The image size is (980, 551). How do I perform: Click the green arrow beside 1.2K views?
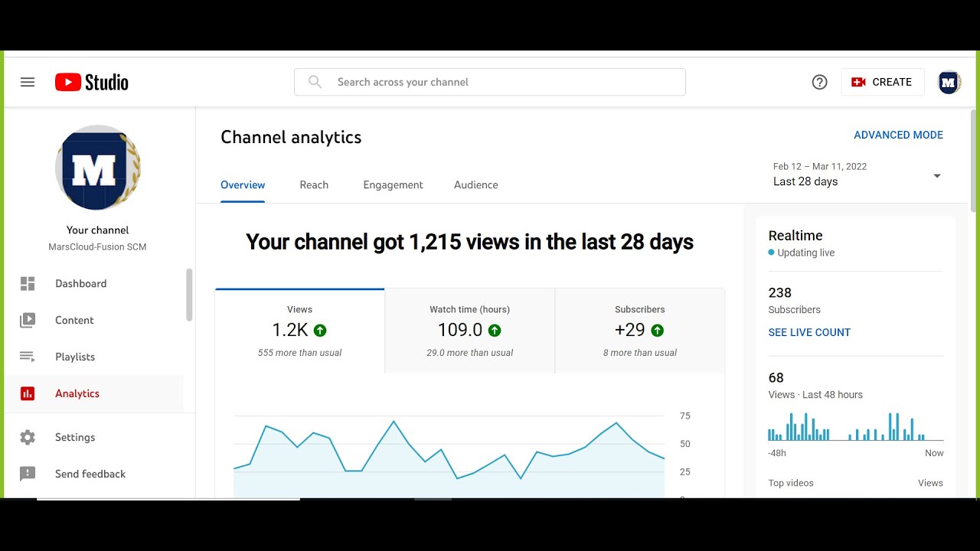click(x=320, y=331)
